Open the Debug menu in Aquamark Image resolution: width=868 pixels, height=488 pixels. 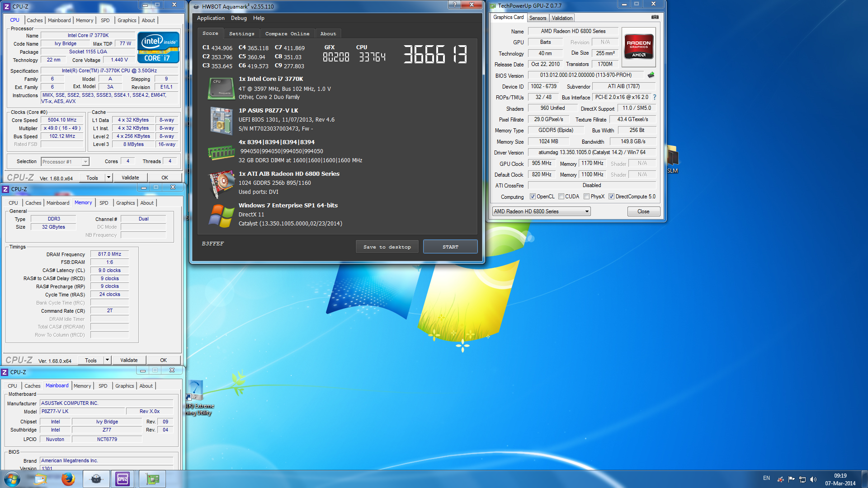click(239, 18)
